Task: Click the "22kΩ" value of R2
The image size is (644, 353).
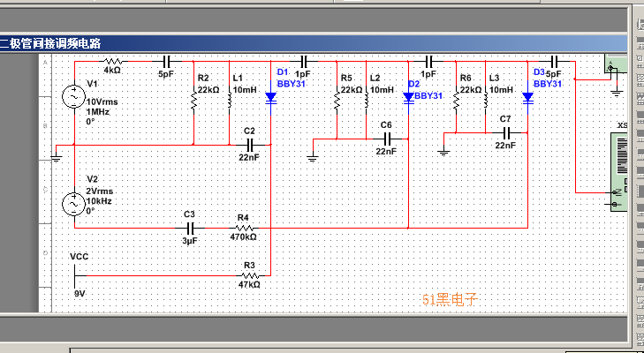Action: [x=208, y=89]
